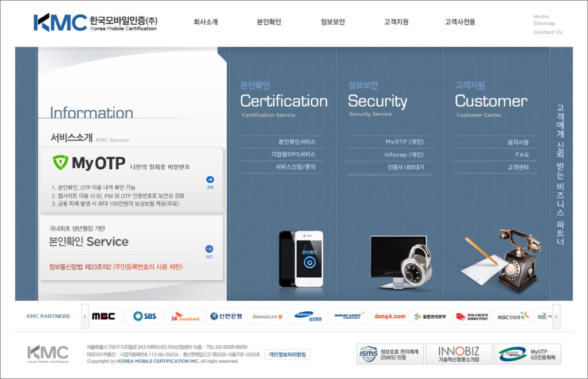Open the SBS partner logo
The width and height of the screenshot is (588, 379).
(x=144, y=316)
